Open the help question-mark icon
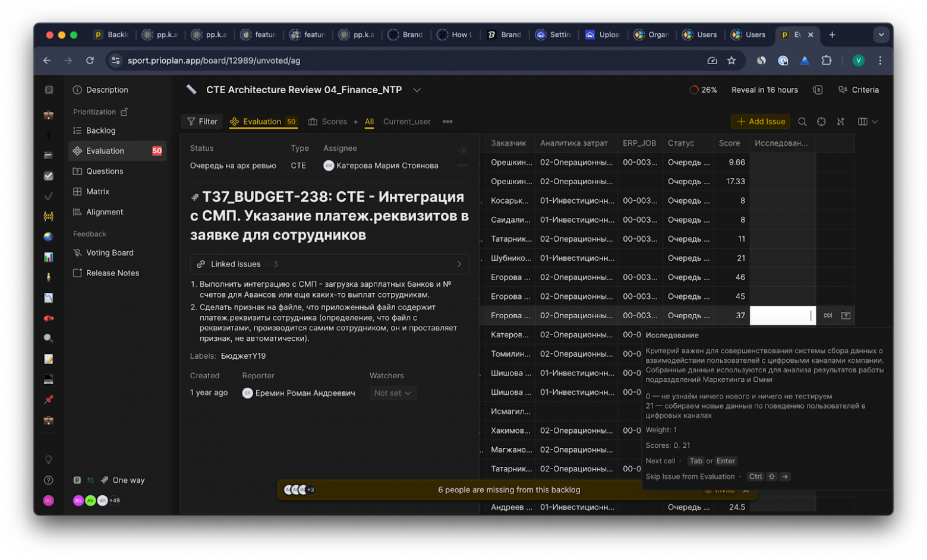 [49, 480]
